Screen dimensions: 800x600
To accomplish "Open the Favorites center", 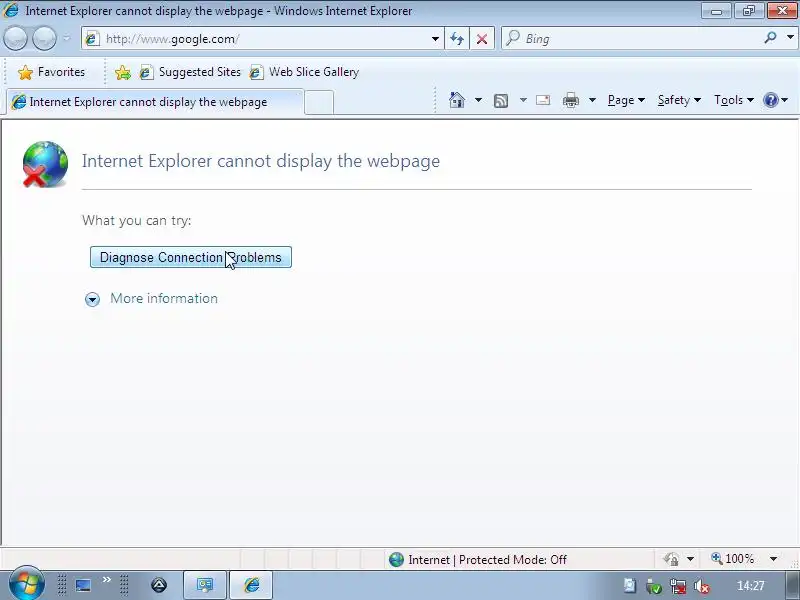I will tap(51, 72).
